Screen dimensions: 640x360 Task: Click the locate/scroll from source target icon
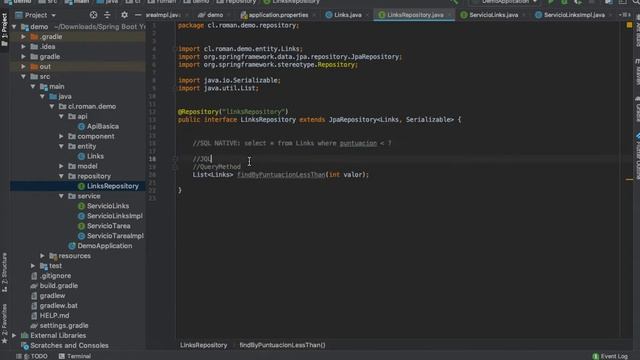(x=93, y=15)
